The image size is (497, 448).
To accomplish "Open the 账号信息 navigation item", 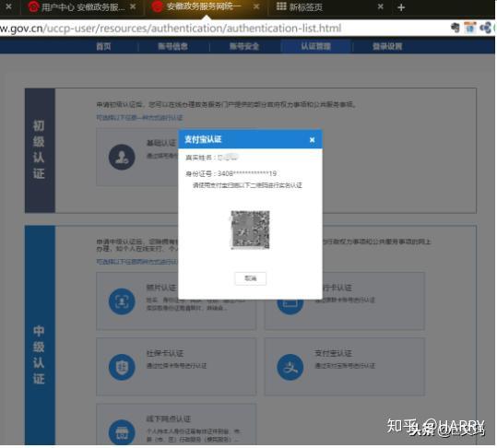I will (x=172, y=47).
